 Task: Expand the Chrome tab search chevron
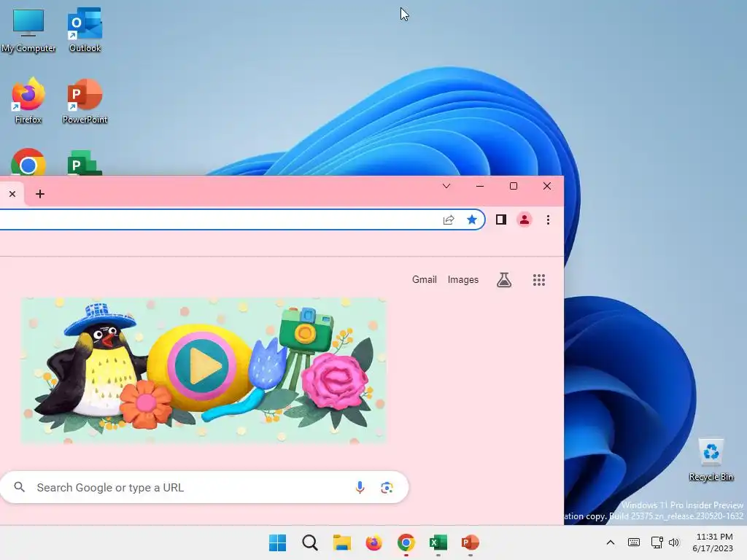click(x=446, y=186)
